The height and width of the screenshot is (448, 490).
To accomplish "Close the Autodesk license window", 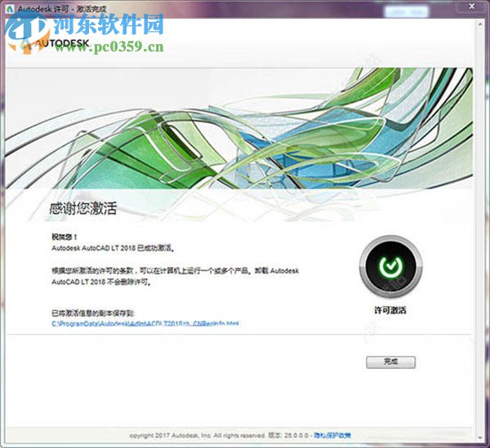I will coord(472,6).
